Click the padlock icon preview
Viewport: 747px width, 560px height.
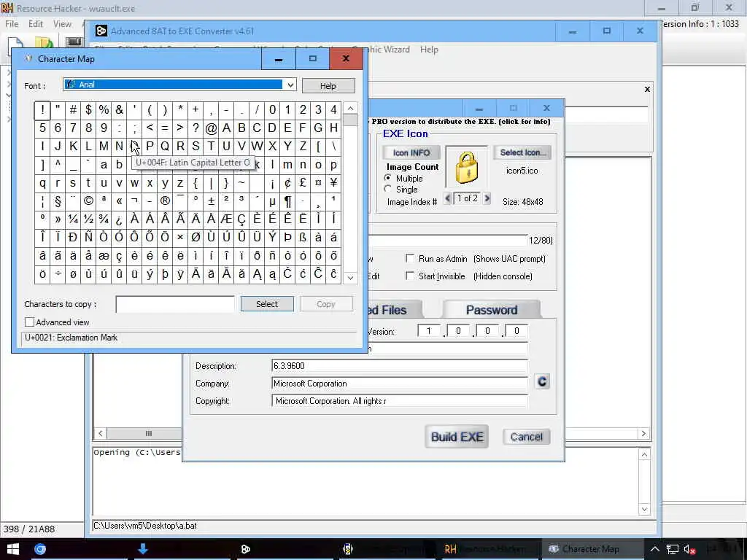466,167
